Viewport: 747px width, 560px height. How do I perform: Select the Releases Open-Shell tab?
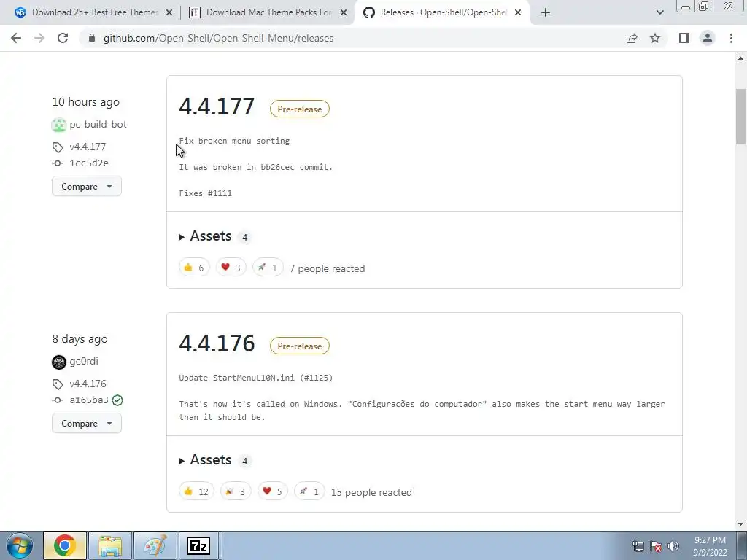(442, 13)
